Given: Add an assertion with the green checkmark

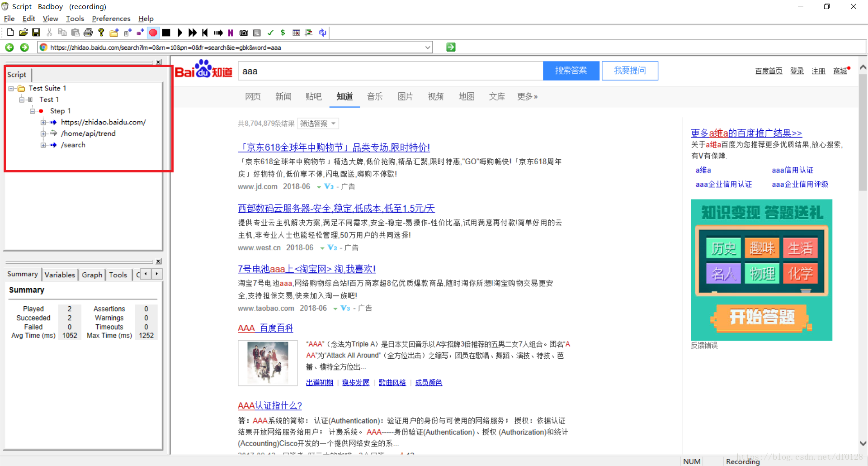Looking at the screenshot, I should [270, 33].
